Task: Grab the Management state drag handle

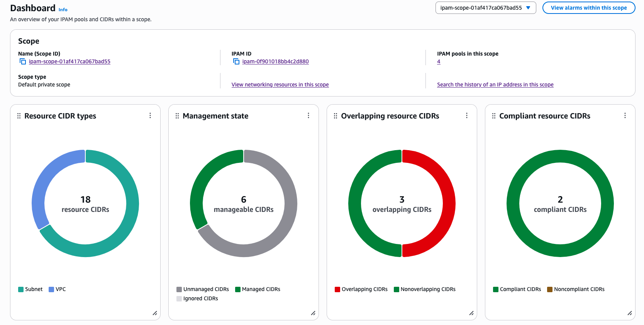Action: 177,116
